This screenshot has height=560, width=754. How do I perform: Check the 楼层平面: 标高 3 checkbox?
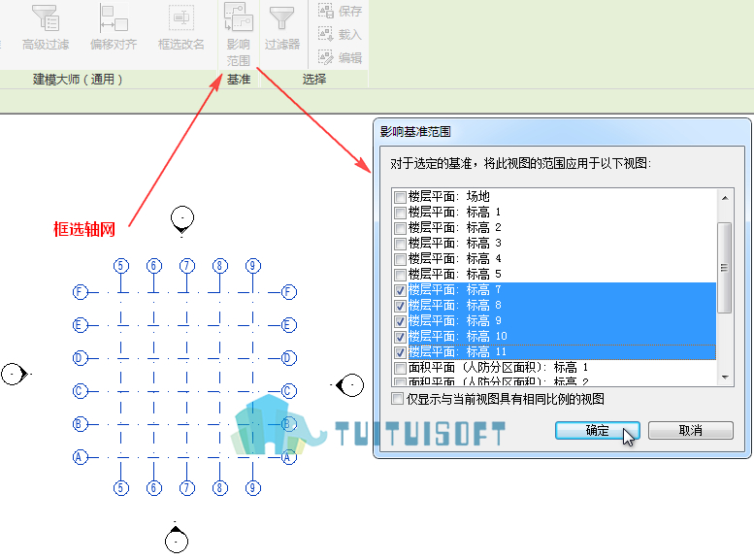[x=400, y=244]
